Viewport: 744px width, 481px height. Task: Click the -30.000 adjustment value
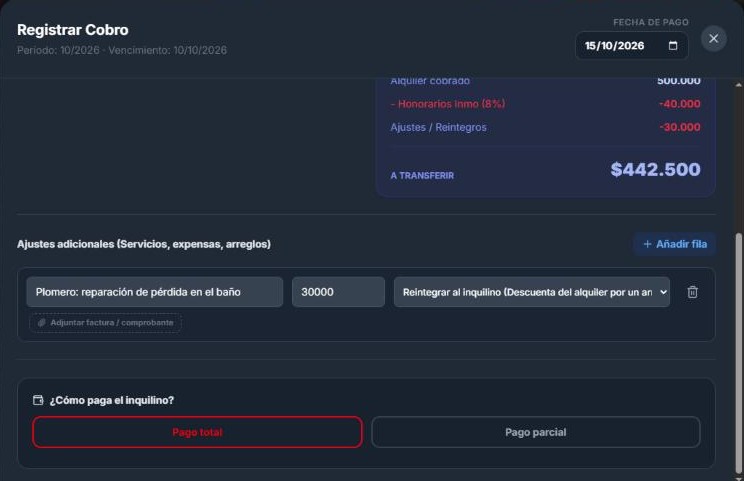tap(679, 127)
